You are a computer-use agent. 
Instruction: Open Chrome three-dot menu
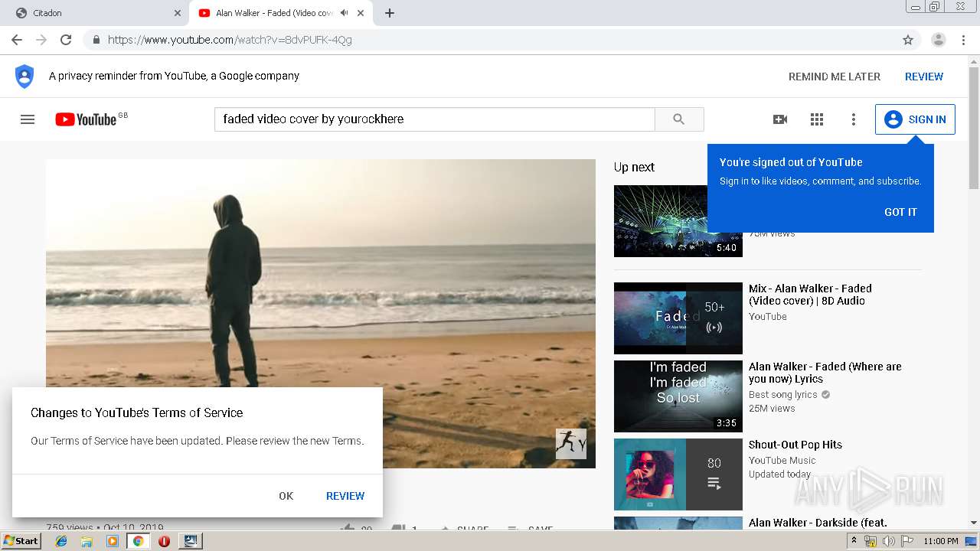[x=963, y=40]
